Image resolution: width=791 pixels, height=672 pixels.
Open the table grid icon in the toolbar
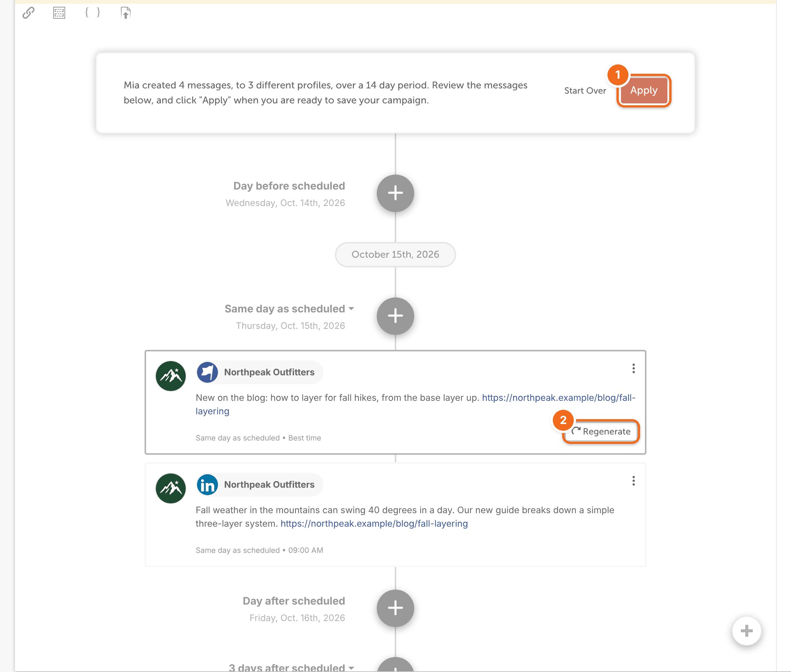coord(59,13)
